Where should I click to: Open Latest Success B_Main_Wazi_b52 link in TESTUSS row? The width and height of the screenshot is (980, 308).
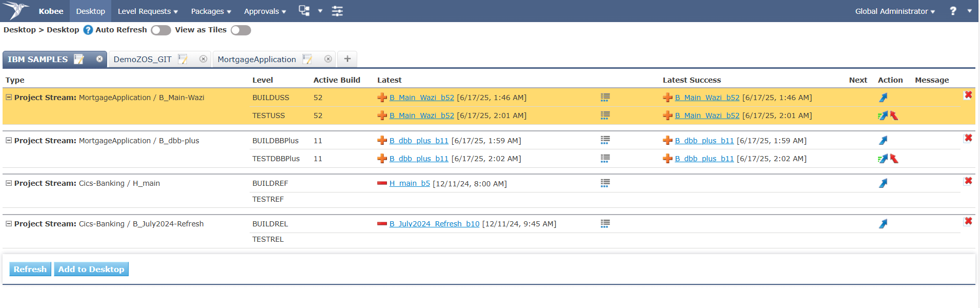(707, 115)
